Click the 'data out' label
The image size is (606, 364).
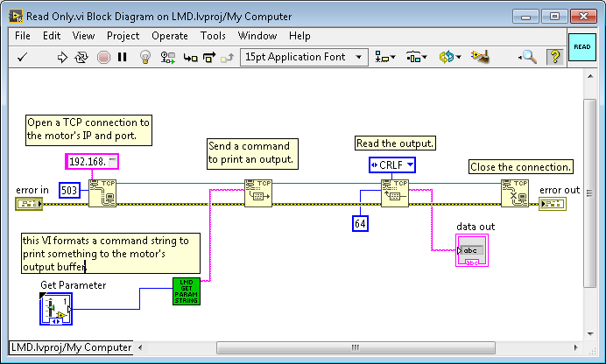(x=476, y=227)
